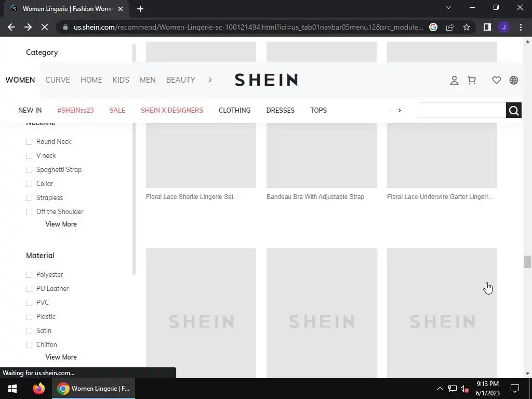This screenshot has height=399, width=532.
Task: Check the Chiffon material filter
Action: tap(29, 345)
